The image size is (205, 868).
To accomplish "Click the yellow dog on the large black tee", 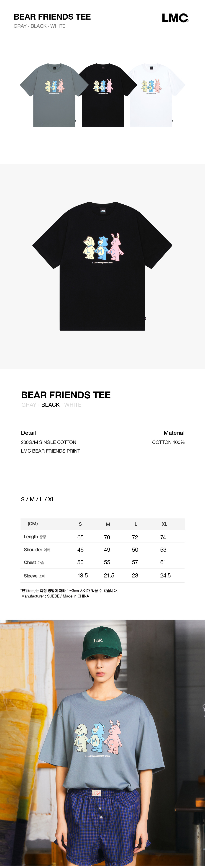I will pos(89,248).
